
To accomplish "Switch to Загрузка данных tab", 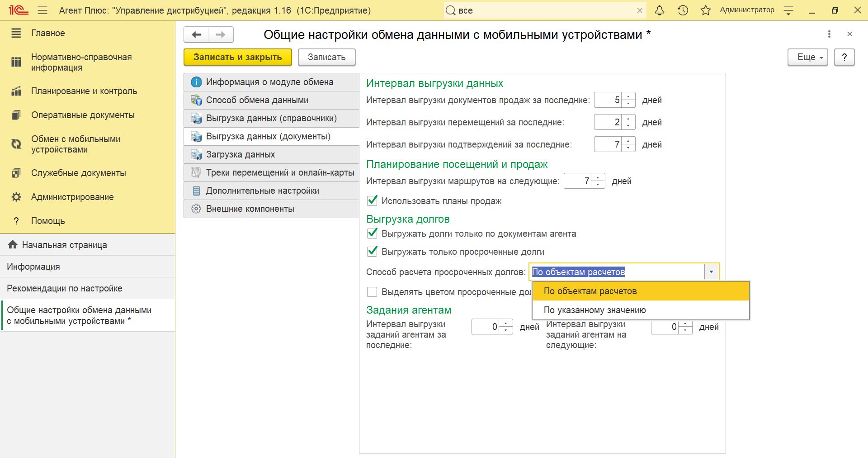I will click(x=241, y=154).
